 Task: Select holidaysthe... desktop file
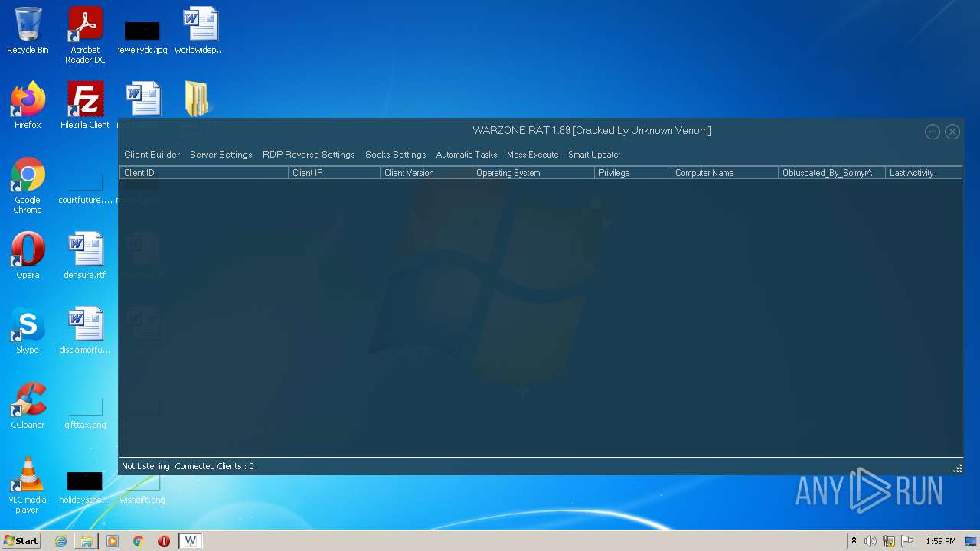(85, 488)
